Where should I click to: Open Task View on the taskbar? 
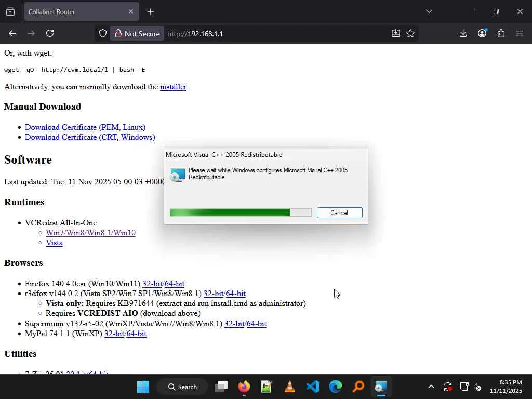(x=221, y=387)
